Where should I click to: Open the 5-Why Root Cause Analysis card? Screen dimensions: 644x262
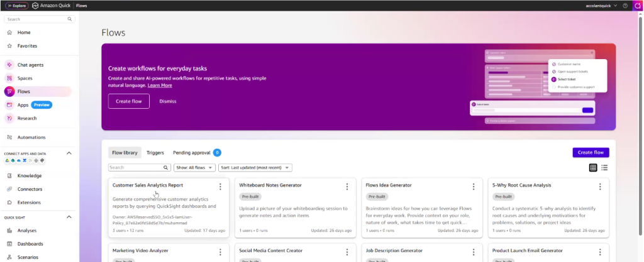click(548, 207)
